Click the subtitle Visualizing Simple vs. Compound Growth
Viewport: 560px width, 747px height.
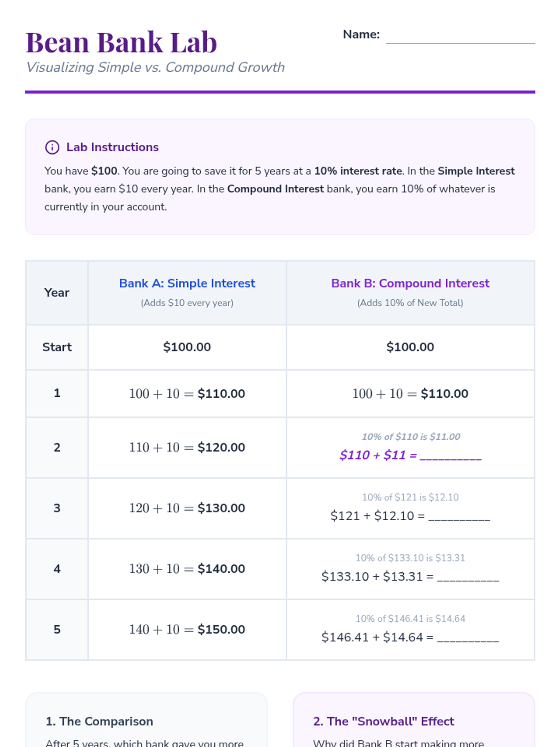pyautogui.click(x=155, y=67)
